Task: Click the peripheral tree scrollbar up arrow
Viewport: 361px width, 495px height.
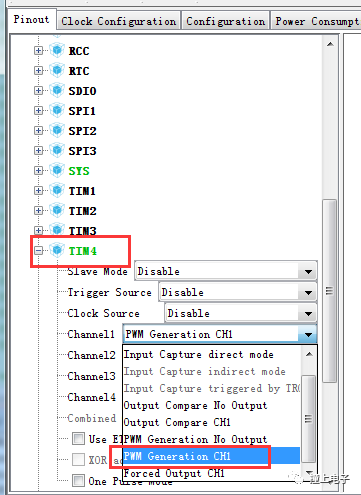Action: (x=330, y=44)
